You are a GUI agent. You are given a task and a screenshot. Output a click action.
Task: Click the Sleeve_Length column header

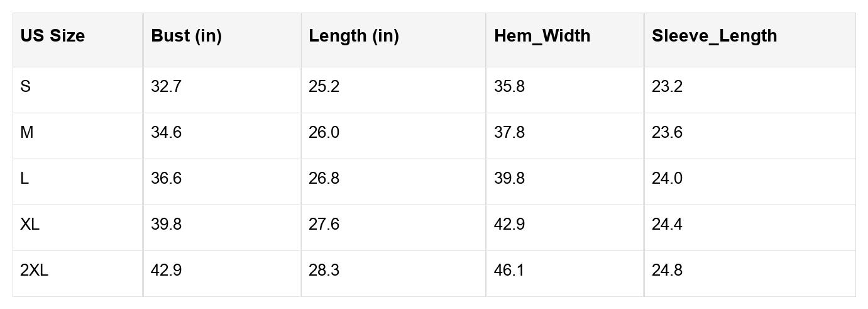pos(714,36)
